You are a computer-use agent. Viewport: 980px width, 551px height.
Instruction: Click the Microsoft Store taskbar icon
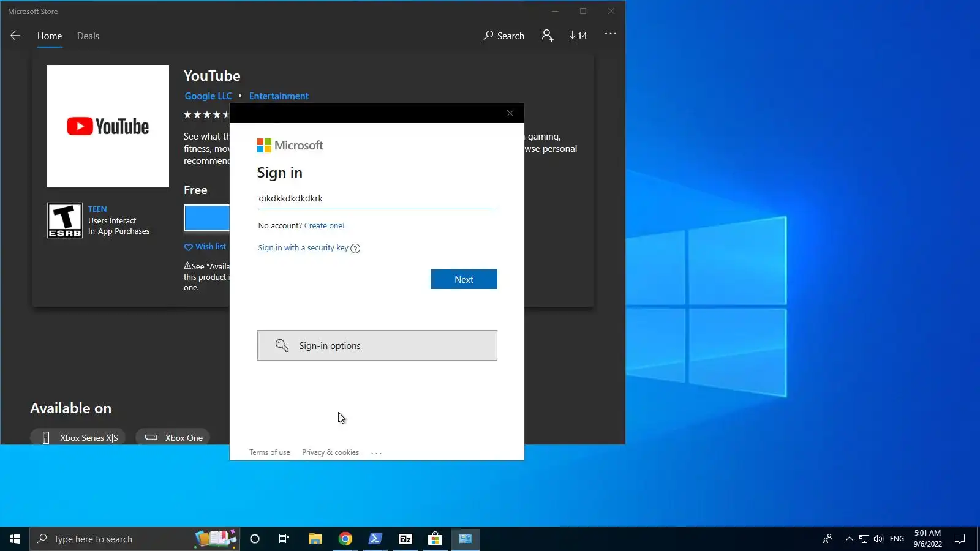(x=435, y=539)
